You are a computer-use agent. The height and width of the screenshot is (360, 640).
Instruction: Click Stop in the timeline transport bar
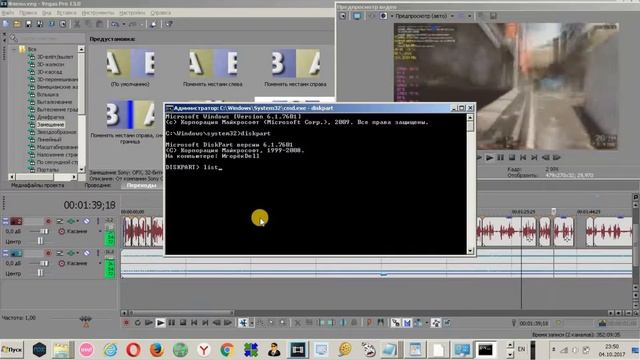pyautogui.click(x=183, y=323)
